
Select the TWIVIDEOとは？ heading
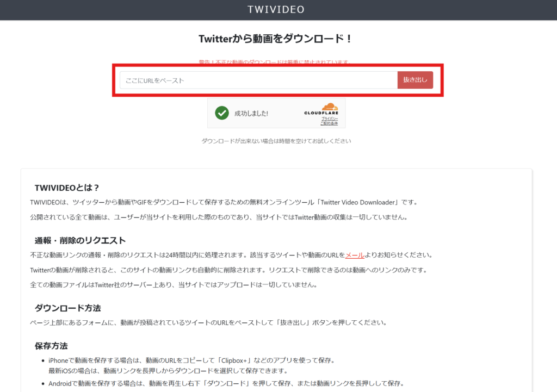pyautogui.click(x=67, y=188)
